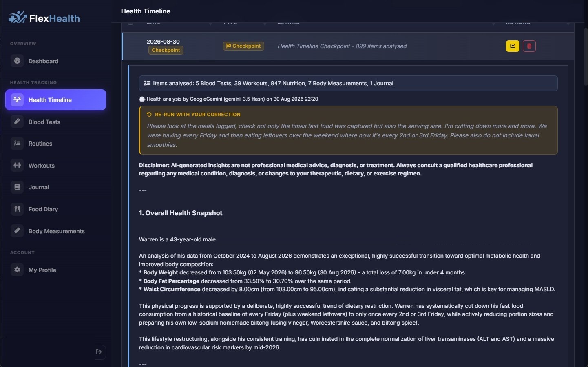Click the re-run circular arrow icon
The image size is (588, 367).
[x=149, y=115]
